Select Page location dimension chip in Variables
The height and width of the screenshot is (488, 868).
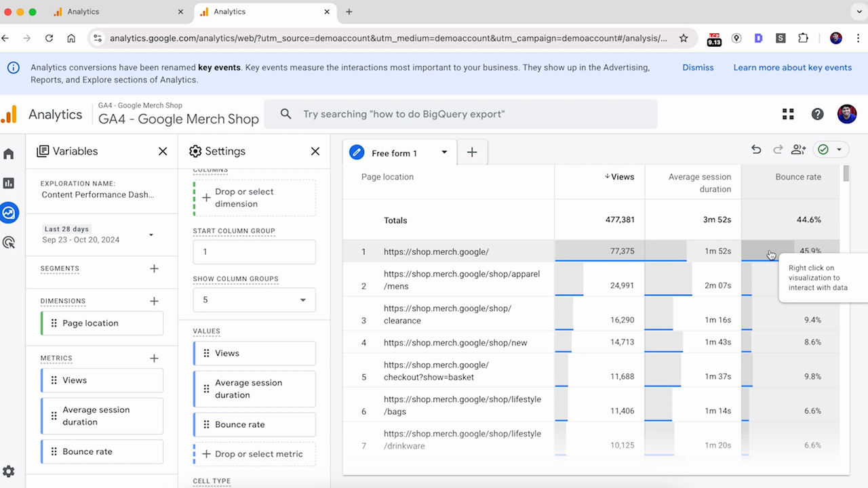102,323
